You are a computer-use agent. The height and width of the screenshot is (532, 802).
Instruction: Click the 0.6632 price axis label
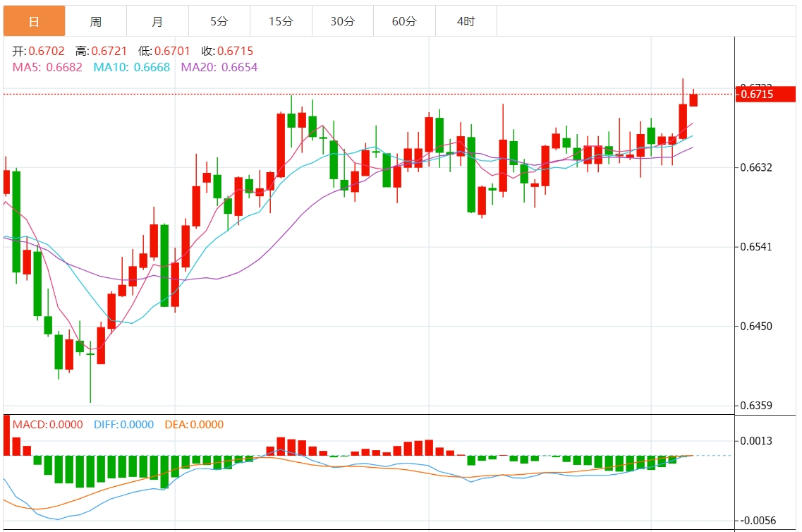(x=757, y=168)
